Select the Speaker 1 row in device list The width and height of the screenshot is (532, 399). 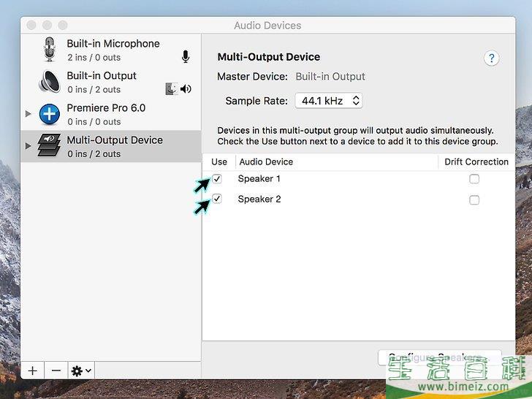[x=329, y=179]
